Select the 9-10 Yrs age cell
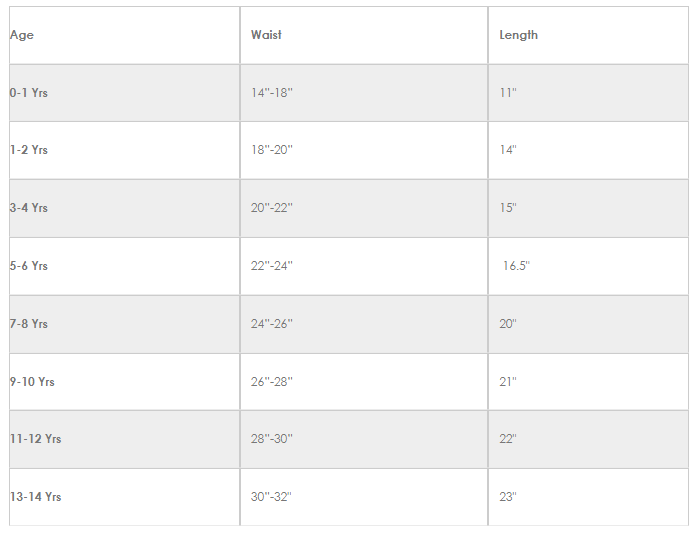This screenshot has height=548, width=697. pos(32,382)
